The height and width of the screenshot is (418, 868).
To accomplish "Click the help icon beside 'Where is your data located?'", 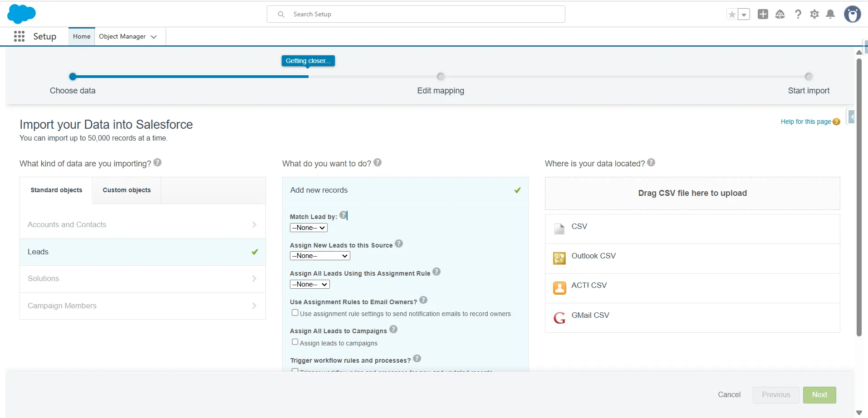I will tap(651, 162).
